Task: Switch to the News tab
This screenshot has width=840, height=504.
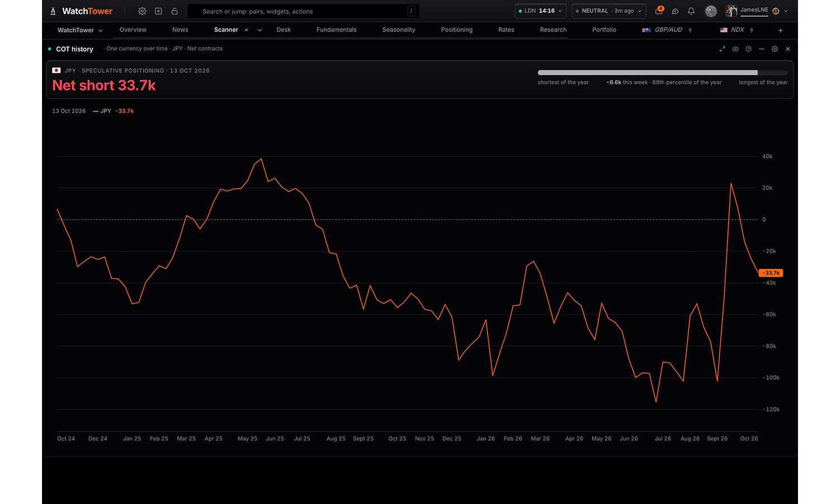Action: coord(180,30)
